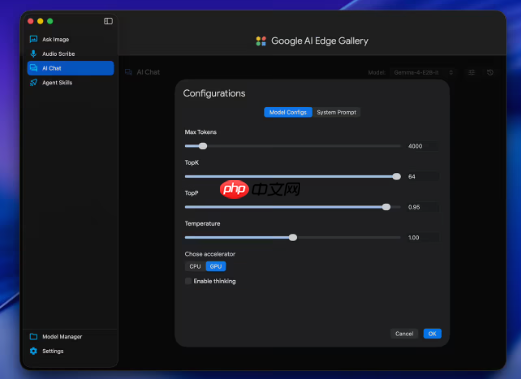Click the AI Chat bubble icon
521x379 pixels.
pyautogui.click(x=34, y=68)
